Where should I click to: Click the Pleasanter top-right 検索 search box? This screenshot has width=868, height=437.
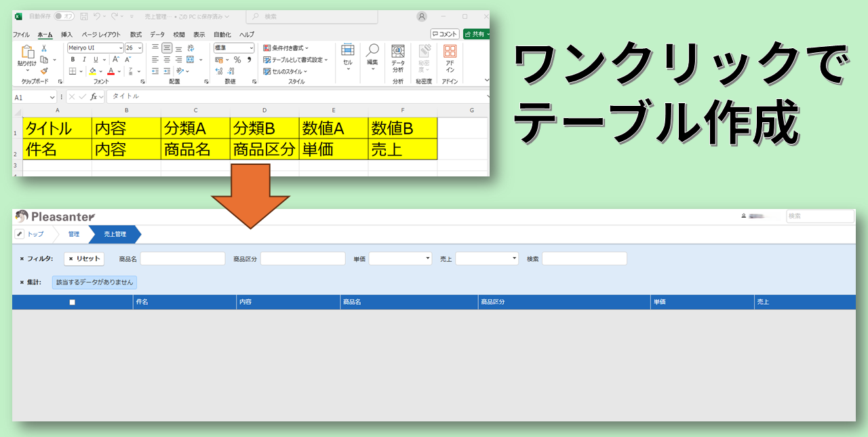tap(821, 216)
